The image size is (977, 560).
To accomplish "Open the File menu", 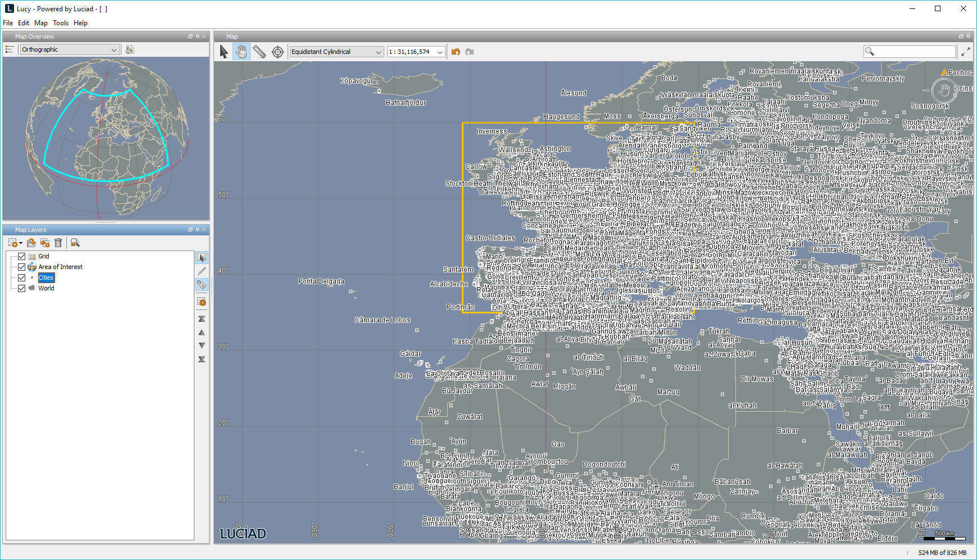I will click(8, 23).
